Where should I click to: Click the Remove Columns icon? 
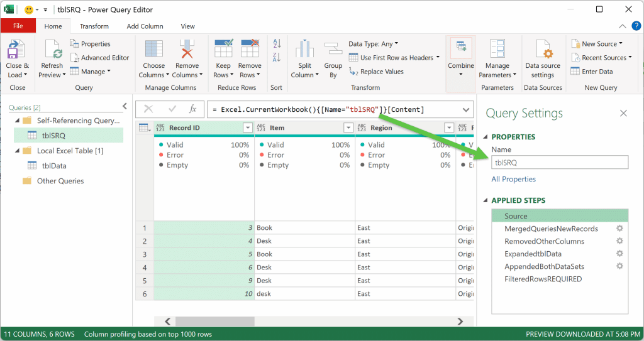(187, 50)
